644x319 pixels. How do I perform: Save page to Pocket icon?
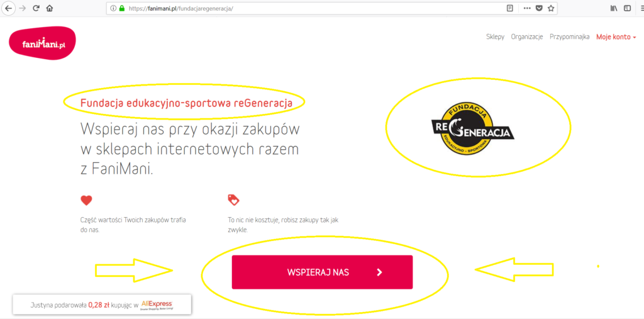pos(539,8)
